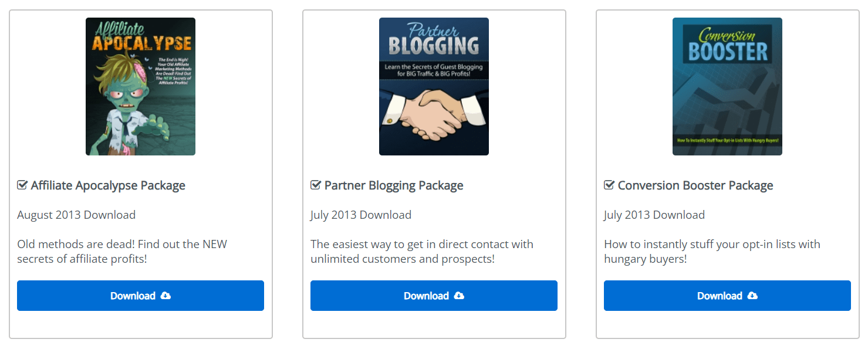The image size is (868, 349).
Task: Click the cloud icon on Conversion Booster's Download button
Action: 753,296
